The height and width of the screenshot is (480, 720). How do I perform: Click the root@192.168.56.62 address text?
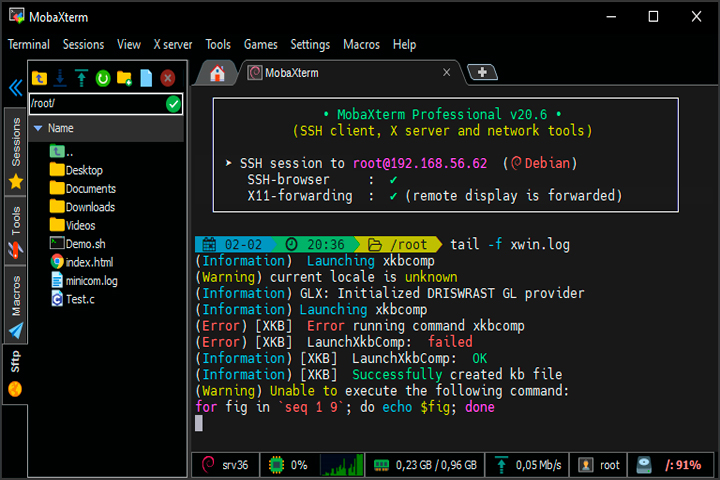pyautogui.click(x=420, y=163)
